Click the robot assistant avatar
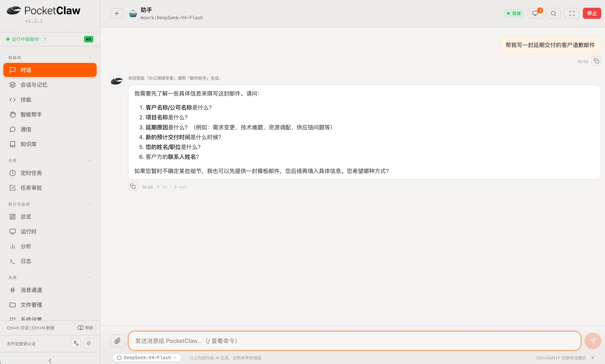 pos(133,13)
